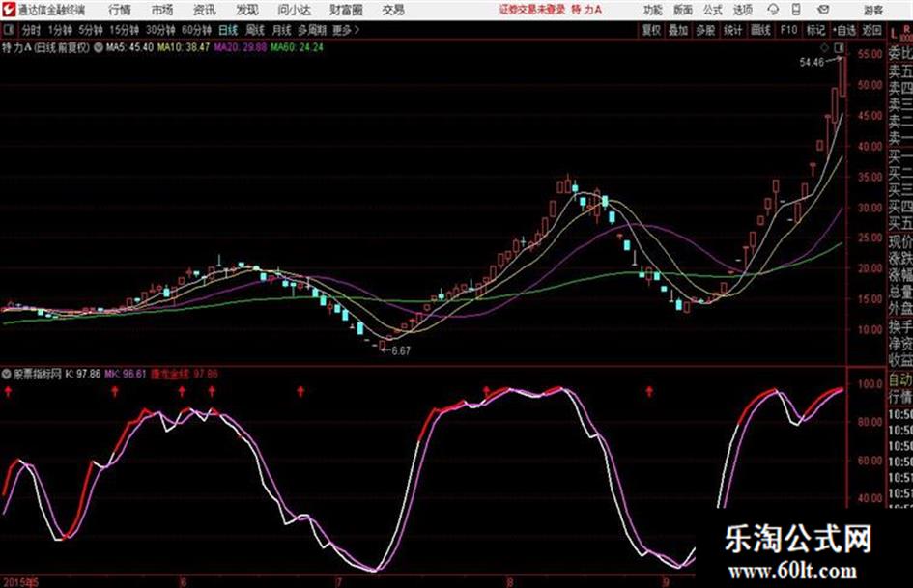The height and width of the screenshot is (588, 913).
Task: Click the 复权 toolbar button
Action: [651, 30]
